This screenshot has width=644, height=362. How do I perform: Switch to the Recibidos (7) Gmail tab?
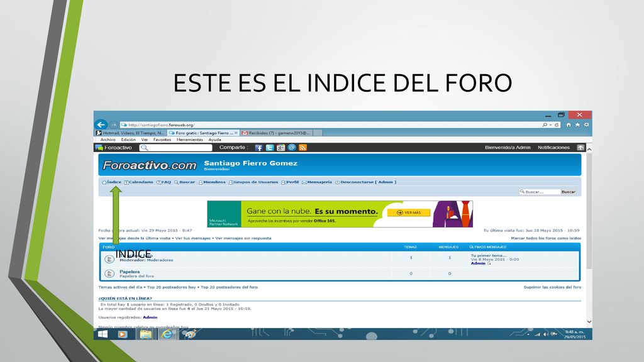pyautogui.click(x=277, y=133)
